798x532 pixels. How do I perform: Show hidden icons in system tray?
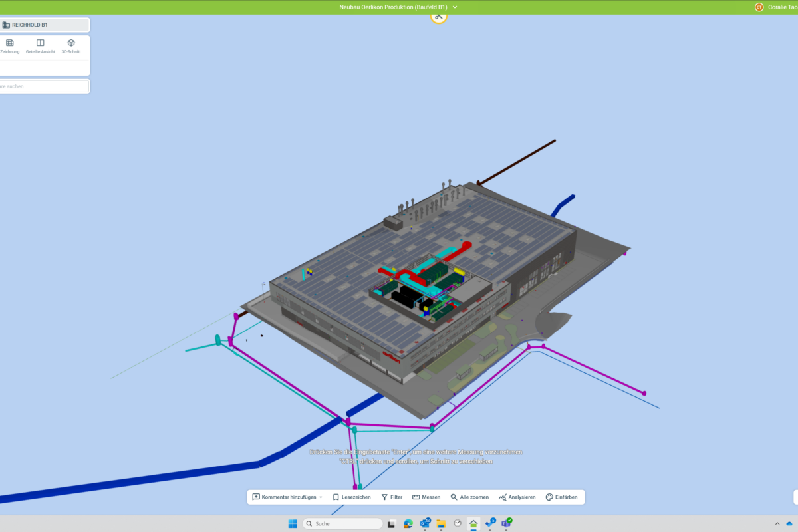point(777,524)
